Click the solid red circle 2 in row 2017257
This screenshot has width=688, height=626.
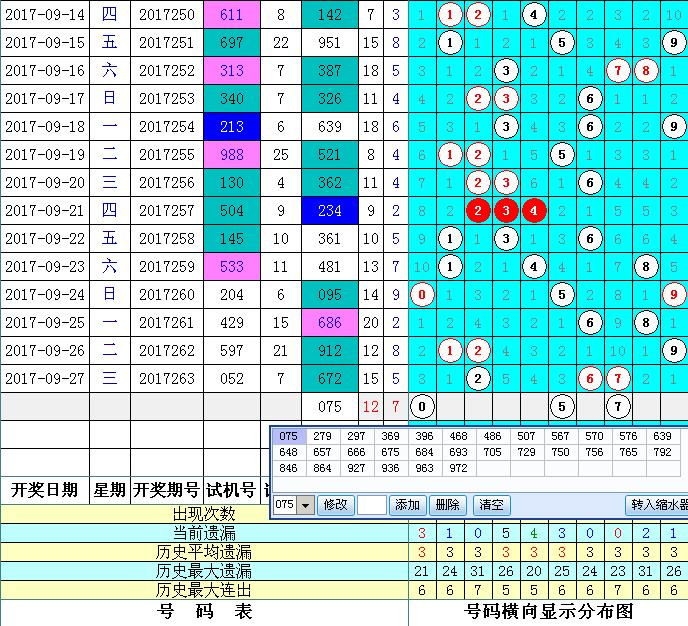coord(478,211)
